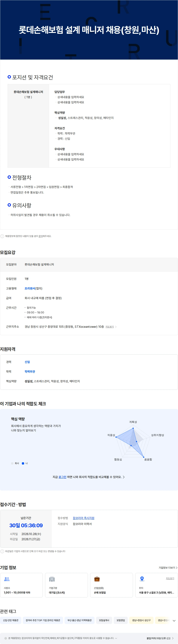Select 잡아바 추천 TOP 기업 온라인 채용관 tag
The width and height of the screenshot is (178, 644).
coord(43,620)
